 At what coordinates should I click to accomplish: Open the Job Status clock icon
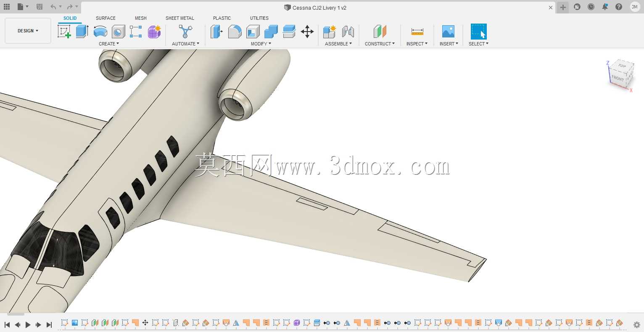point(591,7)
